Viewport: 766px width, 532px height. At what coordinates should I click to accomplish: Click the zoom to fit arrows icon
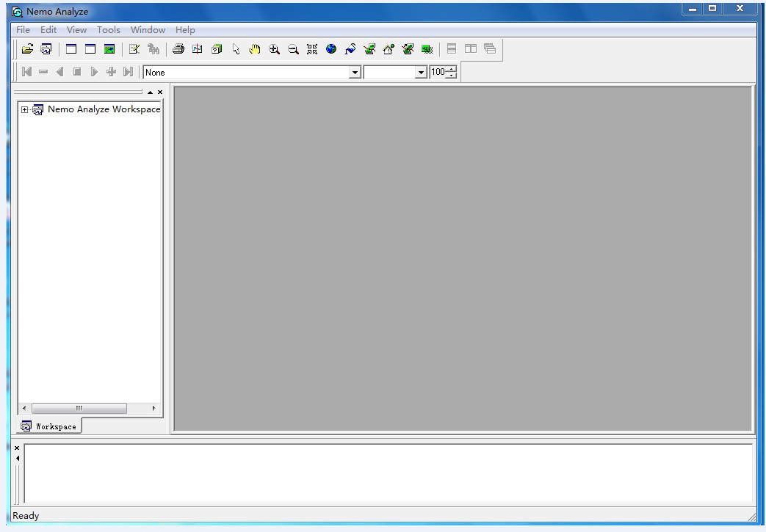coord(312,49)
